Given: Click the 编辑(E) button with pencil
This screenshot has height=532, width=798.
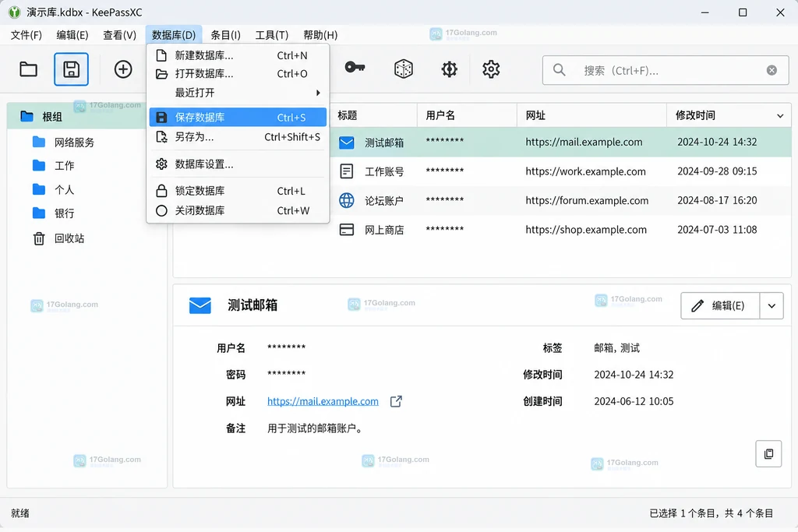Looking at the screenshot, I should coord(719,305).
